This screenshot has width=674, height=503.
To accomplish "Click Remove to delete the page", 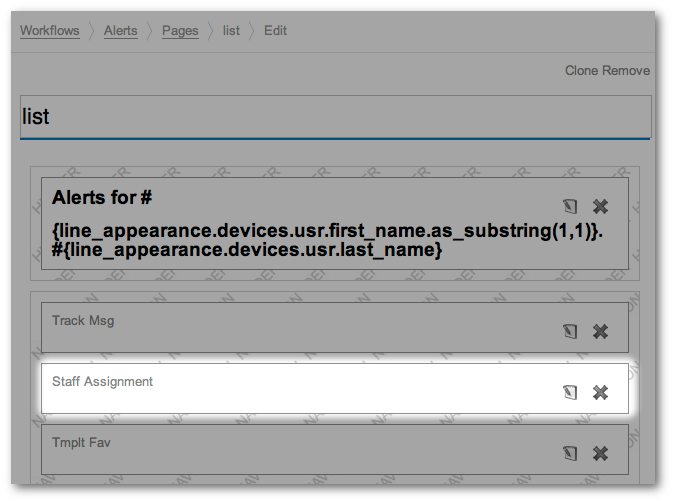I will pyautogui.click(x=626, y=71).
